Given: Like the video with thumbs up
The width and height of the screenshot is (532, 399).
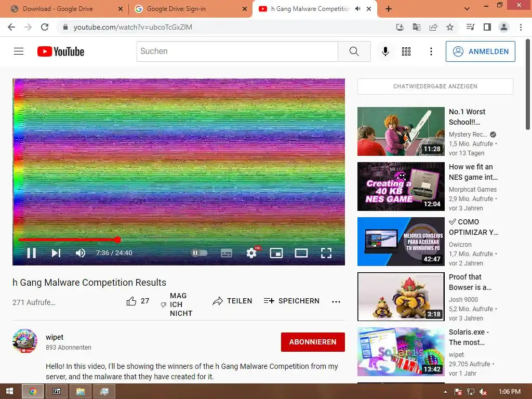Looking at the screenshot, I should click(137, 301).
